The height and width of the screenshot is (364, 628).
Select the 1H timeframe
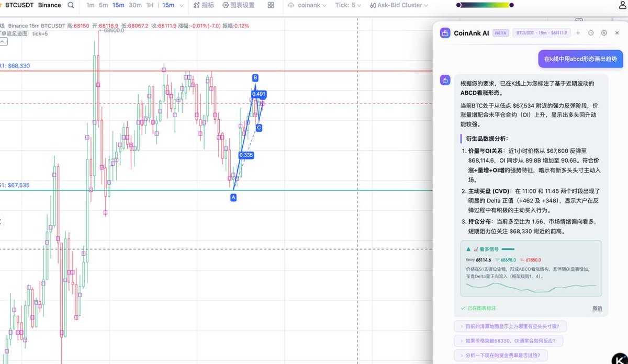click(150, 5)
